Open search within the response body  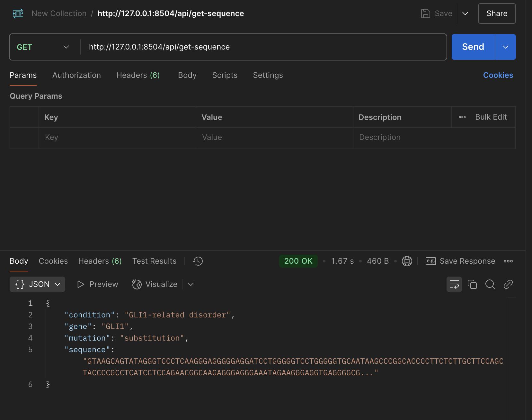(x=490, y=284)
